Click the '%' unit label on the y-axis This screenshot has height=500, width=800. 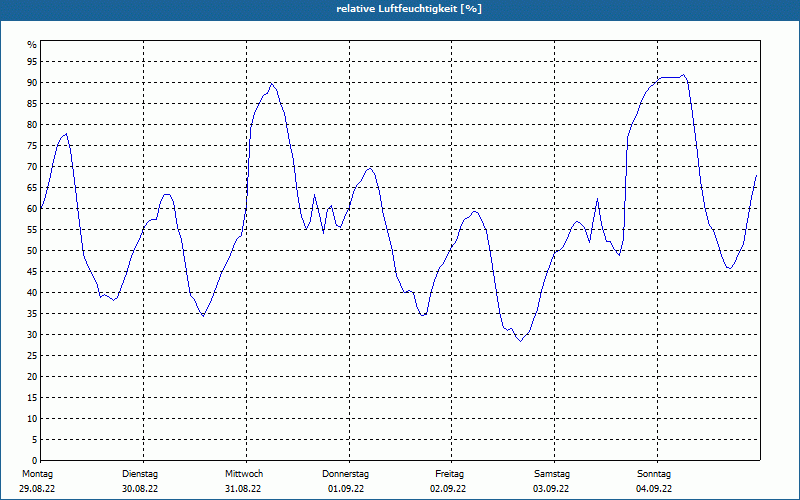click(32, 45)
